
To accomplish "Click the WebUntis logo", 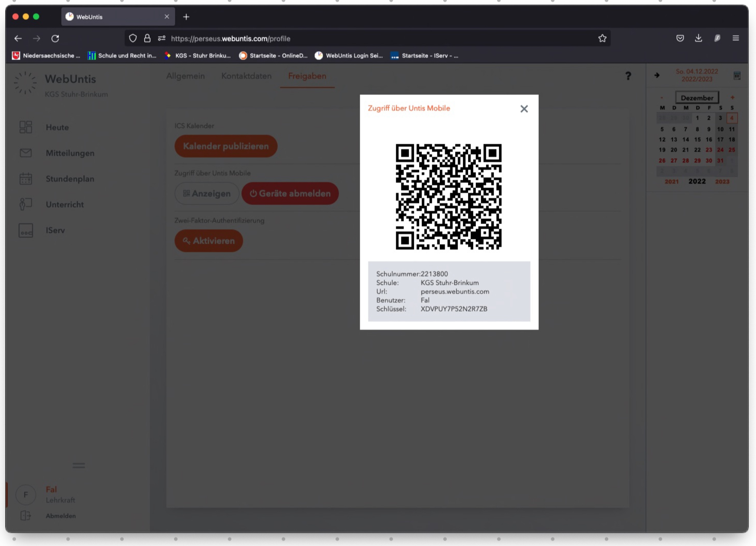I will 25,83.
